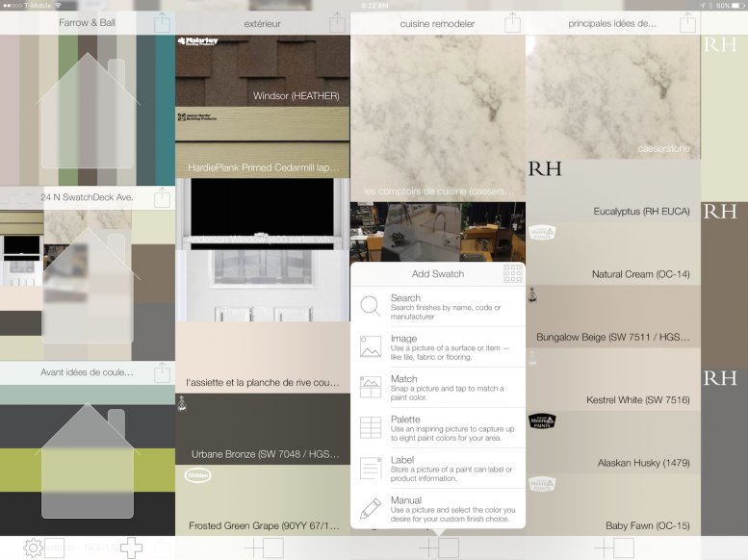The image size is (748, 560).
Task: Open the caeserstone marble swatch
Action: [x=613, y=97]
